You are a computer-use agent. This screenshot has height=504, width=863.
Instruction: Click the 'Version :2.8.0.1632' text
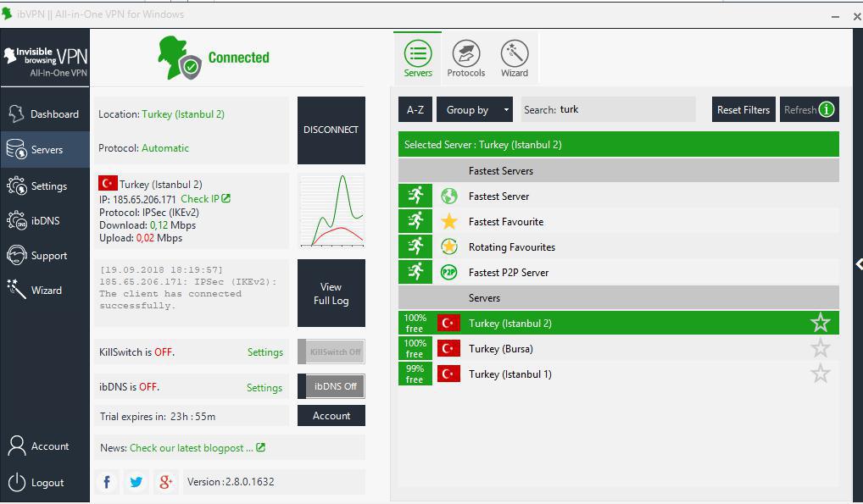point(231,481)
